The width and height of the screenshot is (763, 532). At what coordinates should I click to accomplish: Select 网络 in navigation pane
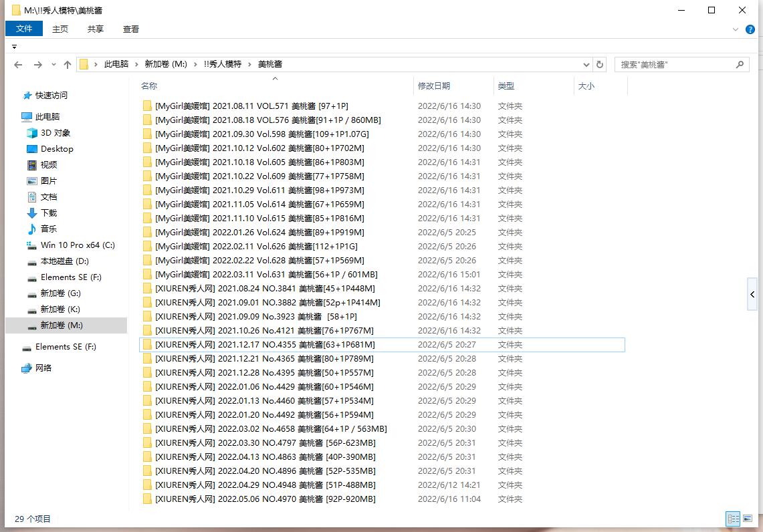pyautogui.click(x=43, y=368)
